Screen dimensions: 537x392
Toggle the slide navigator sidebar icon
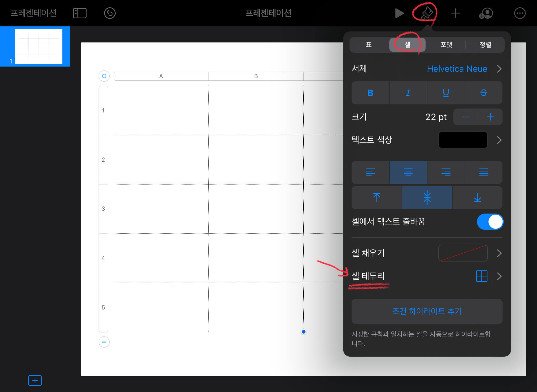(x=80, y=13)
